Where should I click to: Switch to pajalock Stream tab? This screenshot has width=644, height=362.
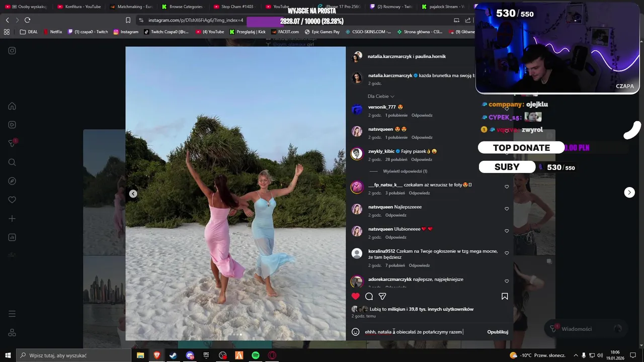point(443,7)
